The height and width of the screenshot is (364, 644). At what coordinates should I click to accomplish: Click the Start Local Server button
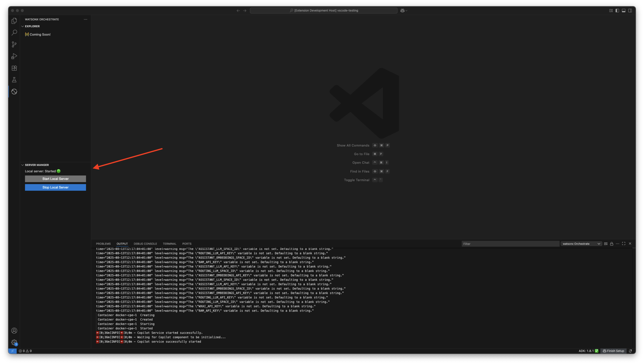pos(55,179)
